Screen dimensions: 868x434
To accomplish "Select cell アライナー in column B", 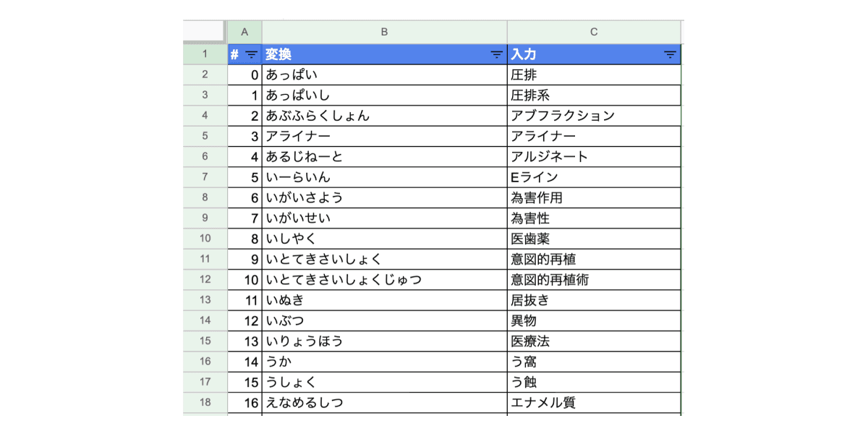I will pyautogui.click(x=385, y=136).
